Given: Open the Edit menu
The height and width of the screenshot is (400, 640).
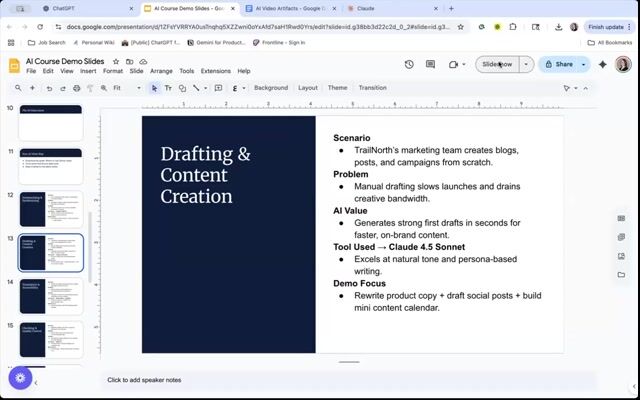Looking at the screenshot, I should click(48, 71).
